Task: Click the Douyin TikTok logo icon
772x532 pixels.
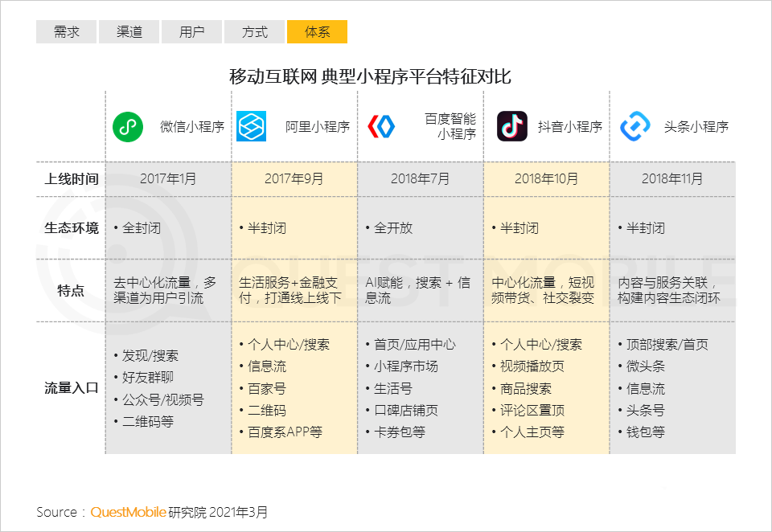Action: (x=512, y=126)
